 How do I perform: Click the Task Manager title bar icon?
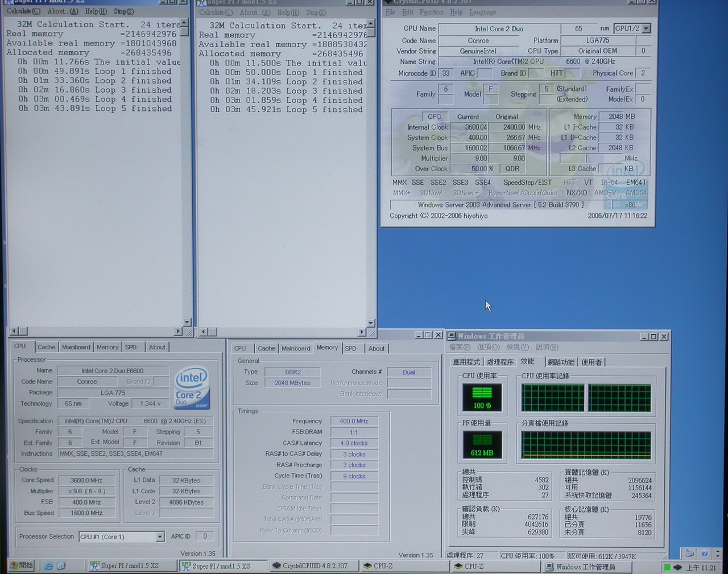(452, 336)
